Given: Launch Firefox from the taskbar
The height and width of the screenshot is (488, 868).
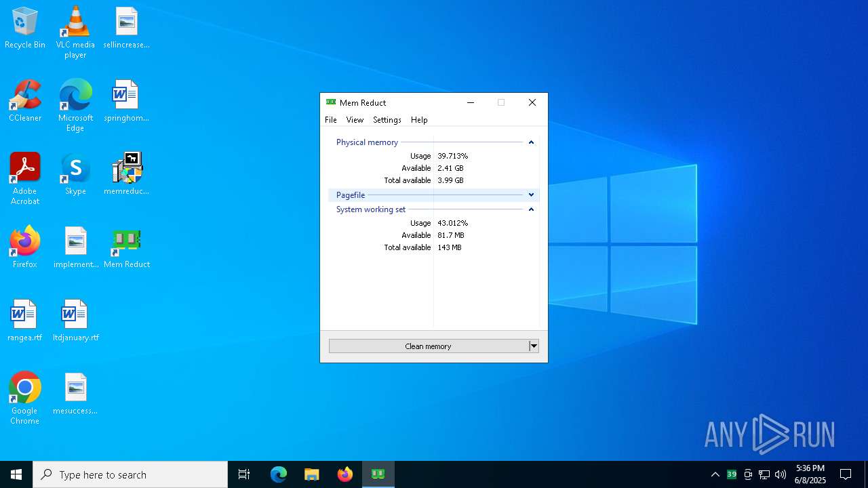Looking at the screenshot, I should coord(345,474).
